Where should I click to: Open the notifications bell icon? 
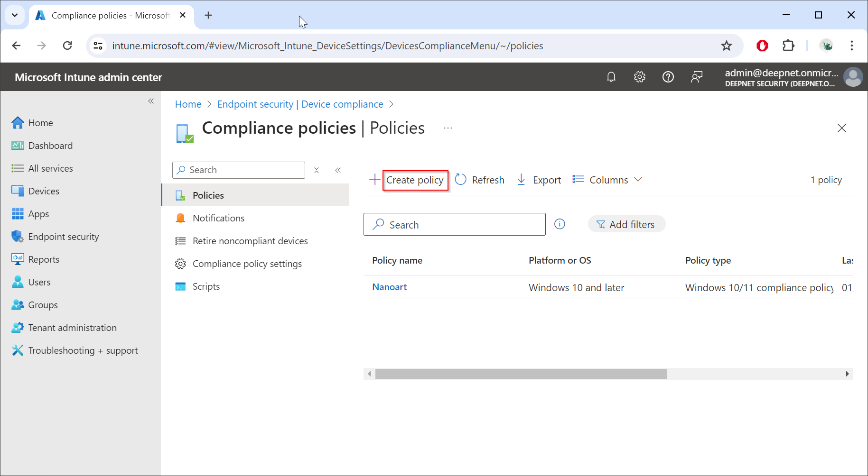click(x=611, y=77)
